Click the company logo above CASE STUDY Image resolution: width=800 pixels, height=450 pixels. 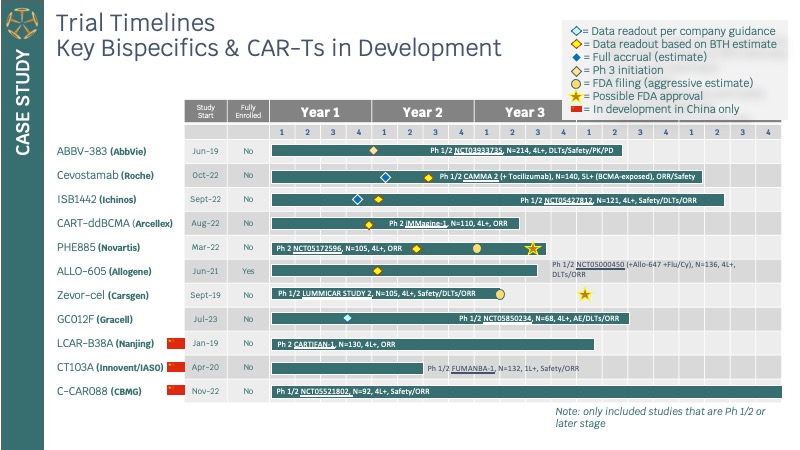22,23
